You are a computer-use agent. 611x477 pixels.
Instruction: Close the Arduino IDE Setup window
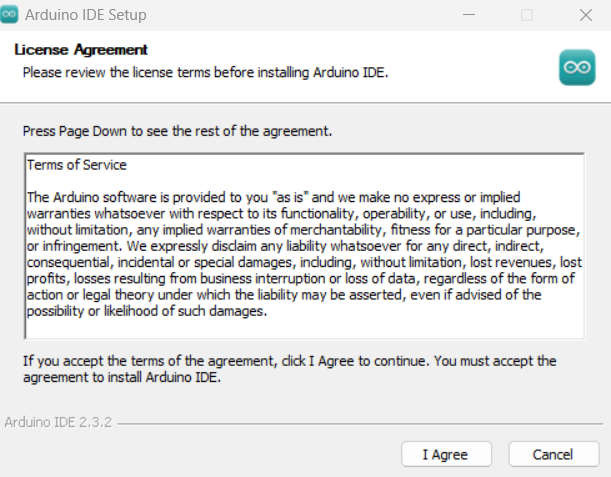tap(585, 15)
